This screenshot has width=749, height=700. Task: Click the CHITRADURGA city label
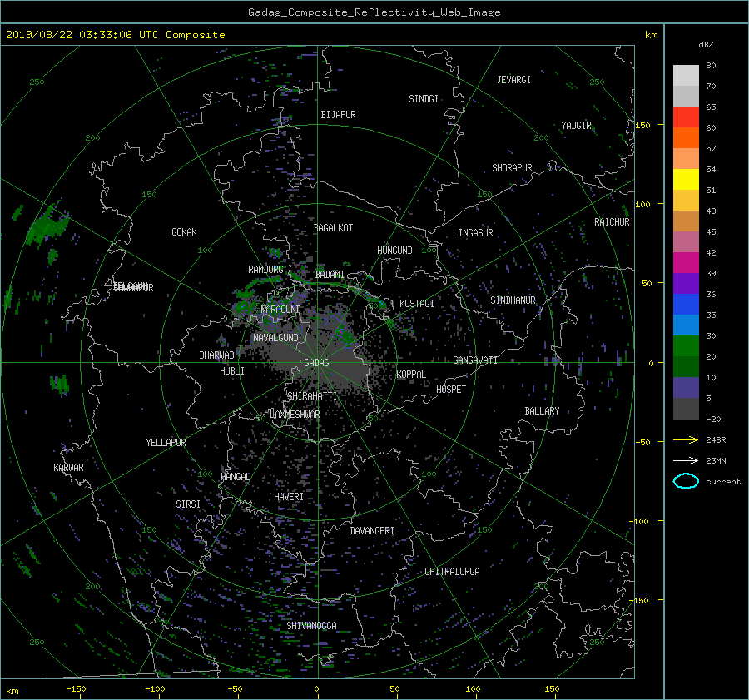[453, 572]
